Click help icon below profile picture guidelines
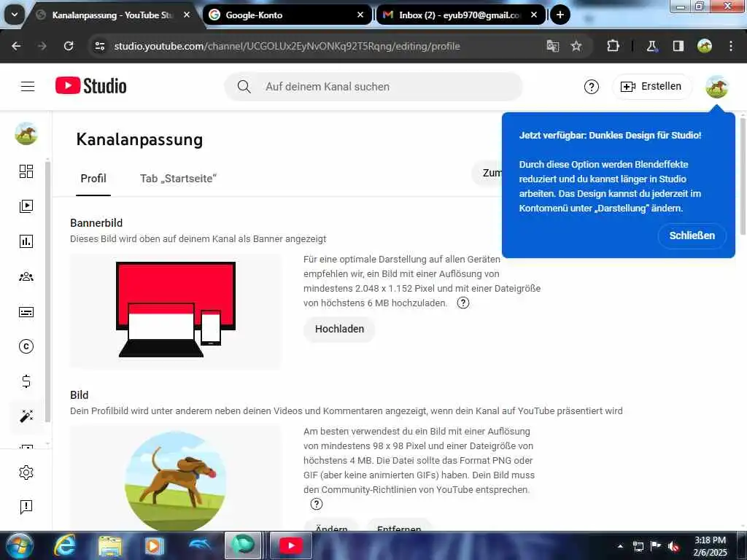The height and width of the screenshot is (560, 747). pyautogui.click(x=317, y=504)
